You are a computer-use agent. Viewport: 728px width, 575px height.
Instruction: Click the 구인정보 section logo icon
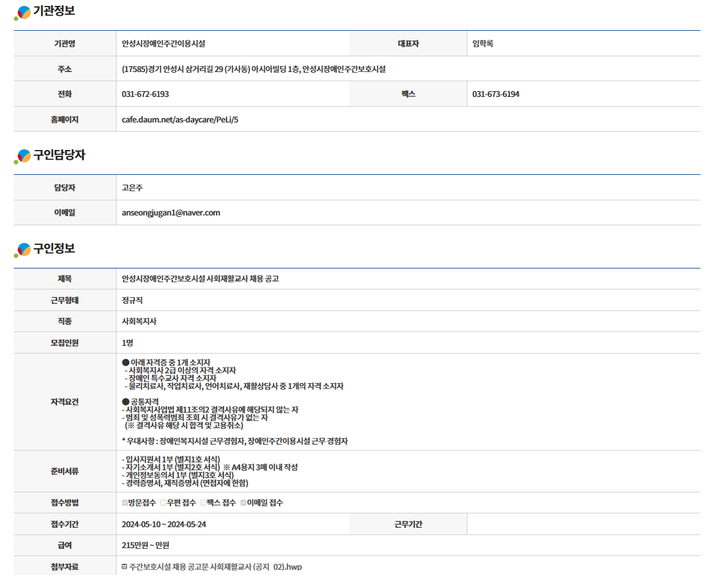22,250
